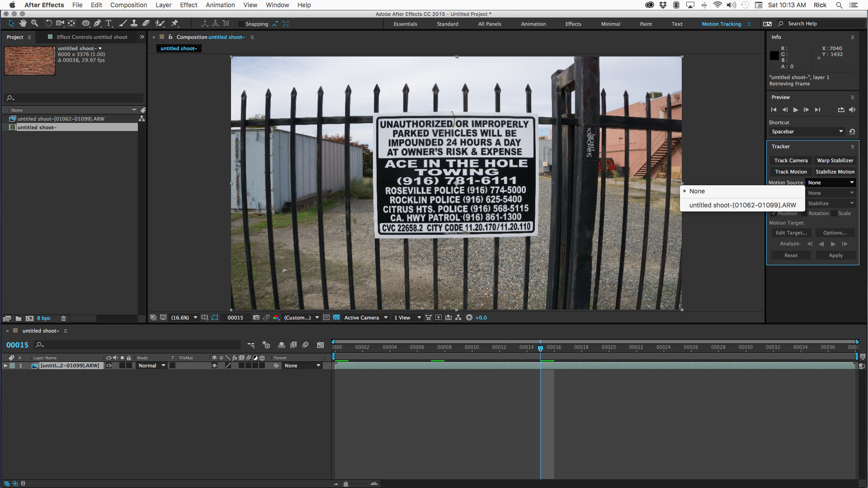Select the Zoom magnifier tool
The width and height of the screenshot is (868, 488).
[x=34, y=23]
